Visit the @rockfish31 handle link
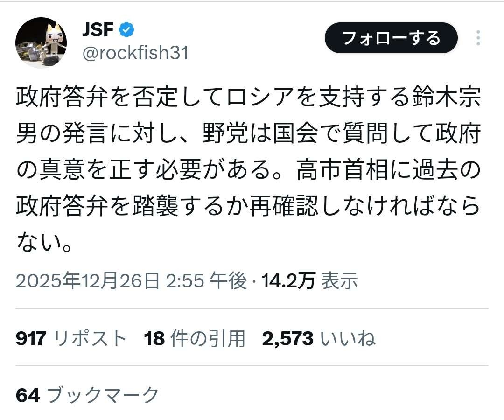 point(135,53)
